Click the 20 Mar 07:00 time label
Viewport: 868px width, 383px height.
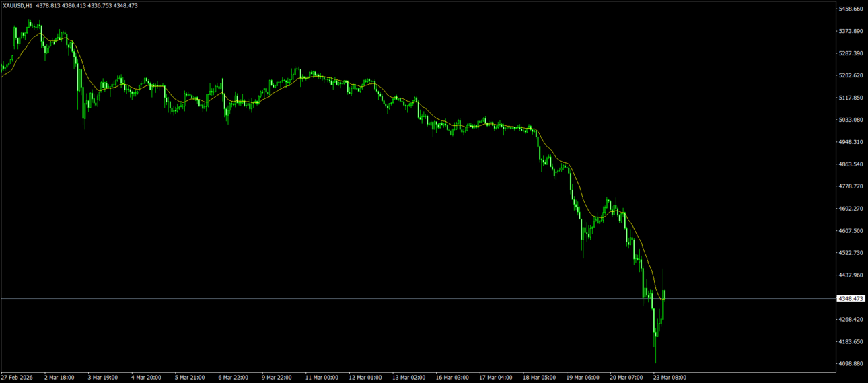pos(626,378)
